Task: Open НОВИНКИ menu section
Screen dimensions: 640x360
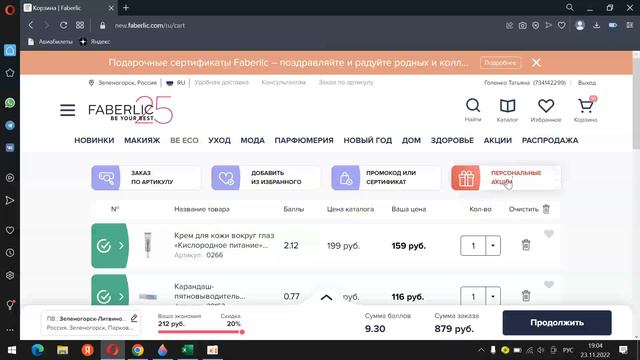Action: [94, 140]
